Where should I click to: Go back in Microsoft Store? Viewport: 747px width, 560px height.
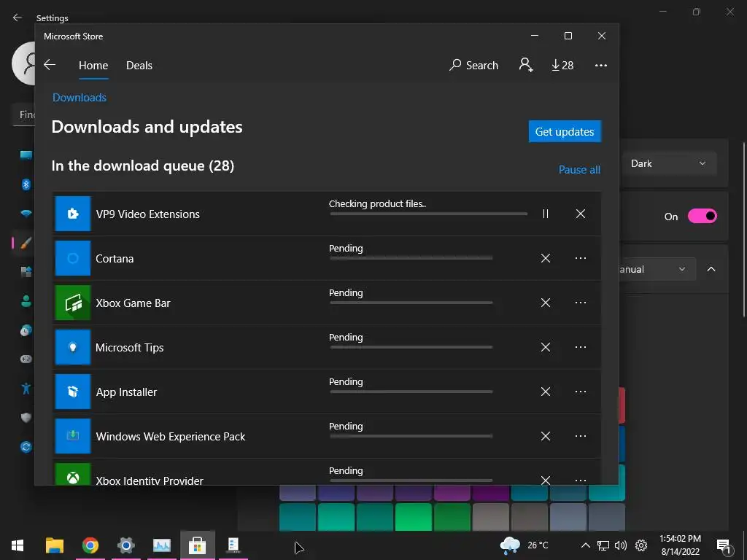pyautogui.click(x=50, y=65)
